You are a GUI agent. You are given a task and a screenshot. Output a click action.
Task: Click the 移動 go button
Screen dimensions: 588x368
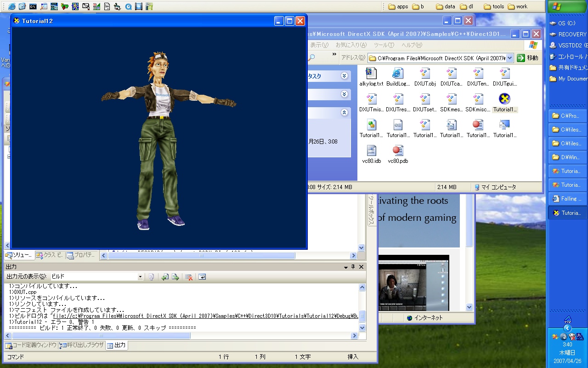point(527,58)
